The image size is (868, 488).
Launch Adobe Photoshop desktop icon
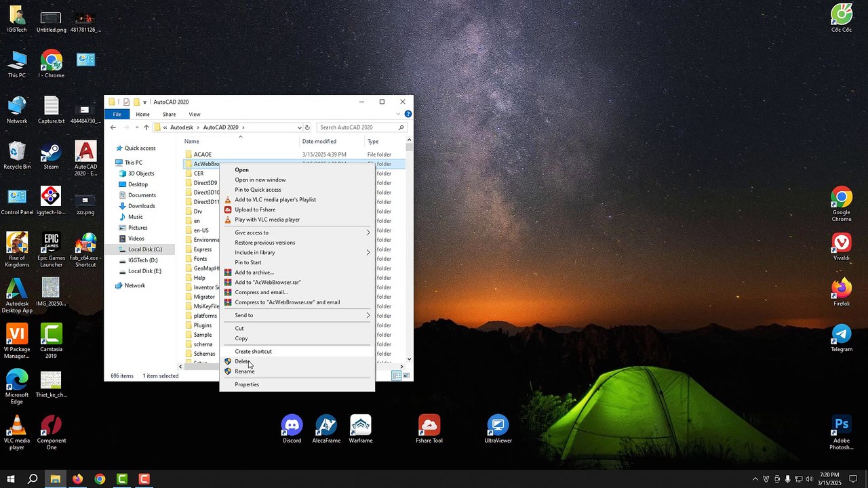[842, 432]
